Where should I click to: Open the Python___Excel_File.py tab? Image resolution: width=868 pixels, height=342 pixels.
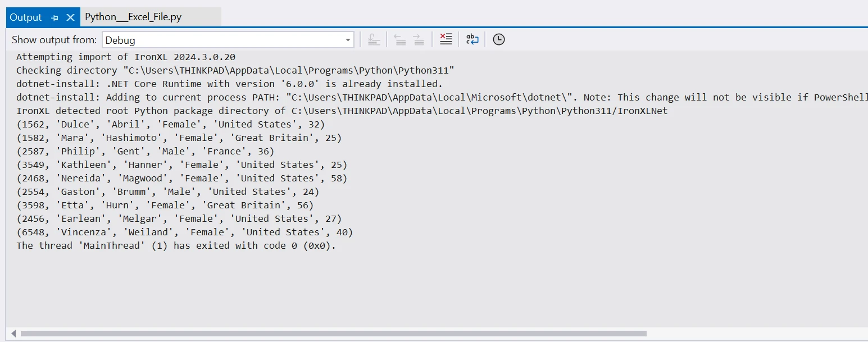click(133, 17)
